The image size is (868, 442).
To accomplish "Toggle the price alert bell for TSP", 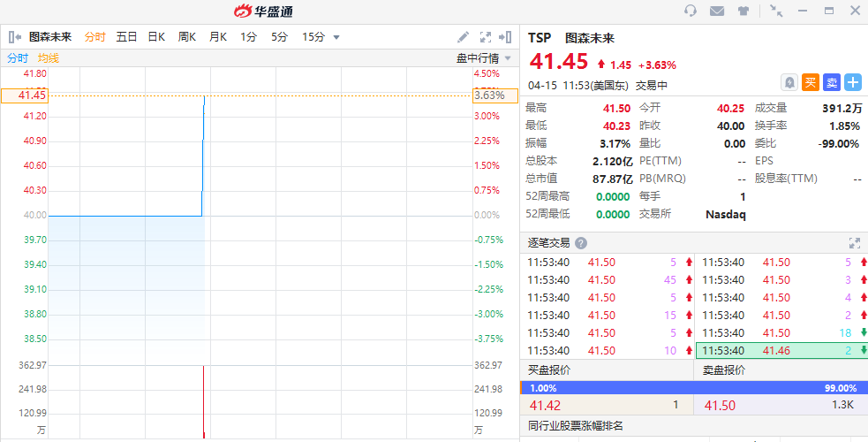I will [x=789, y=82].
